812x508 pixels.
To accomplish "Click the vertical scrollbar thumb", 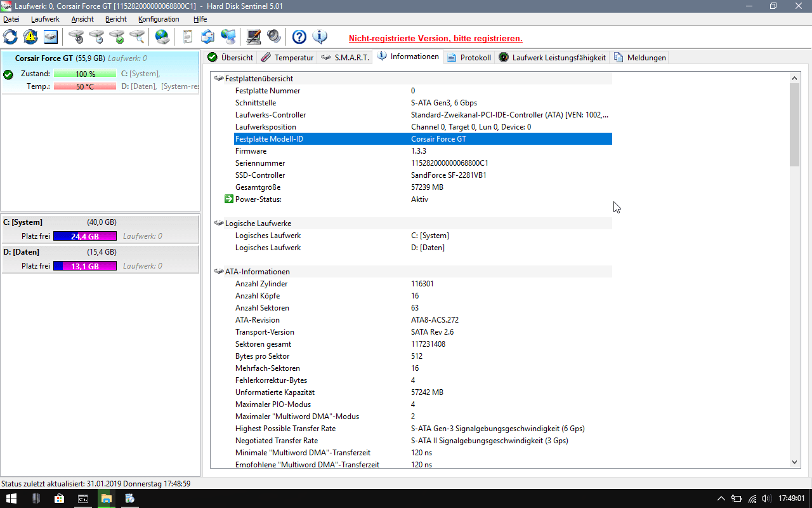I will pos(795,124).
